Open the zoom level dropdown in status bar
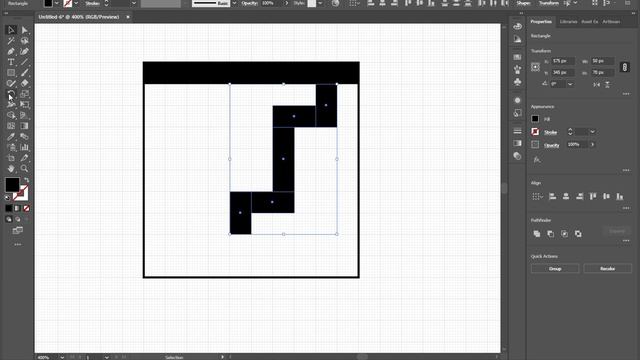The width and height of the screenshot is (640, 360). coord(62,357)
